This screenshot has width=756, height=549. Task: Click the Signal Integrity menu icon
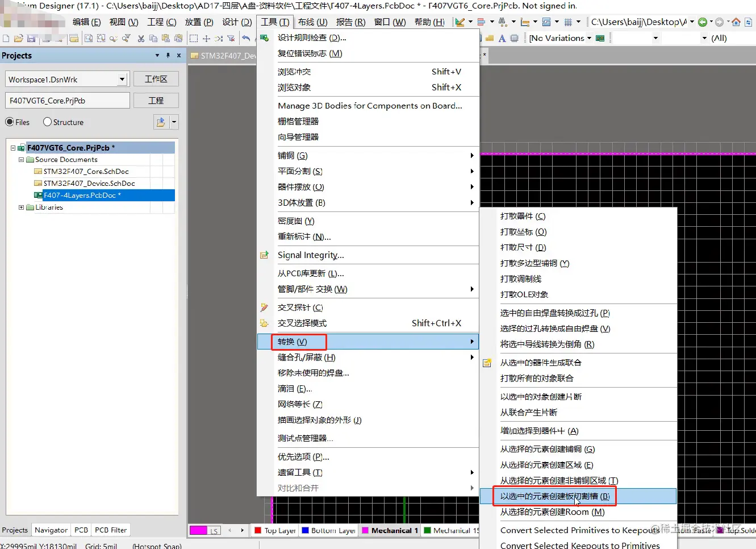264,255
